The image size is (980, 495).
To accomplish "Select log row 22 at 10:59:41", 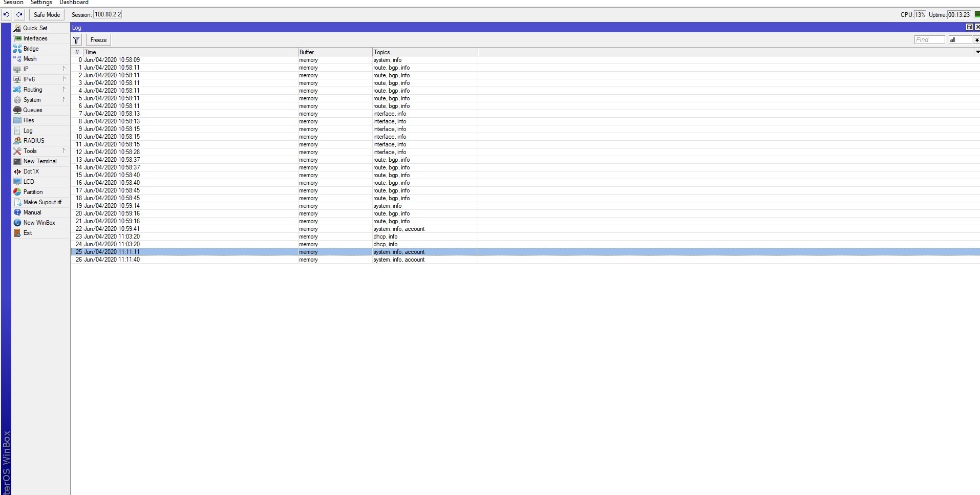I will tap(525, 229).
